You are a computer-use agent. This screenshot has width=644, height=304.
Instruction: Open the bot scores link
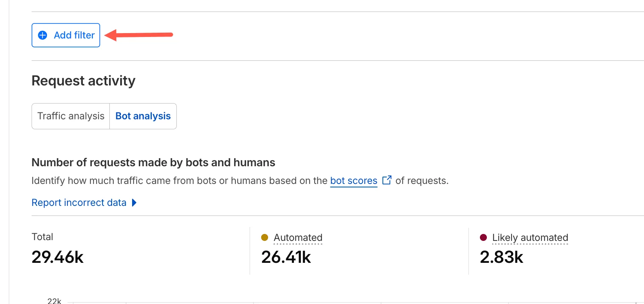(354, 181)
